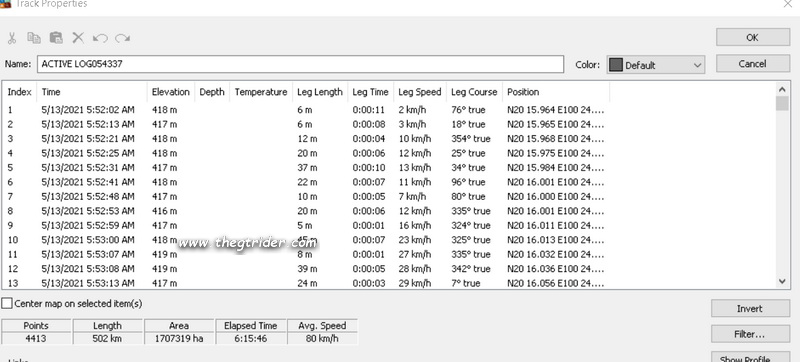
Task: Sort list by Elevation column header
Action: pos(170,92)
